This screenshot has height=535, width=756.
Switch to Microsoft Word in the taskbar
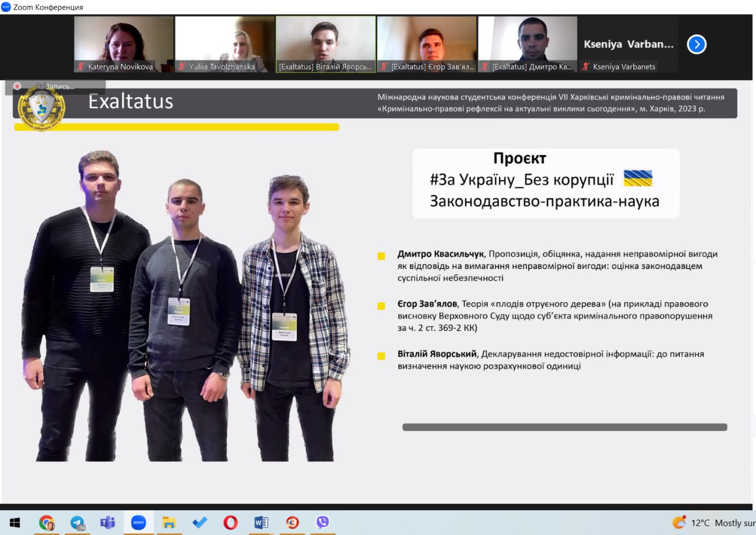261,523
